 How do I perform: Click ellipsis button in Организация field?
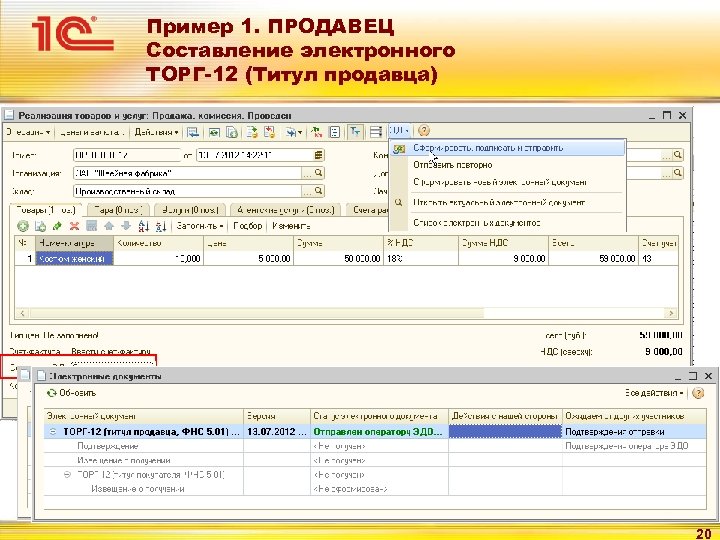pos(307,173)
